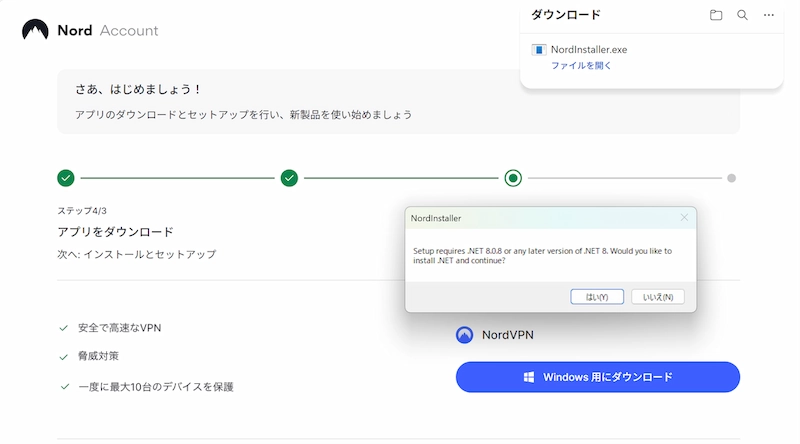Open more options ellipsis in download panel

[x=768, y=15]
